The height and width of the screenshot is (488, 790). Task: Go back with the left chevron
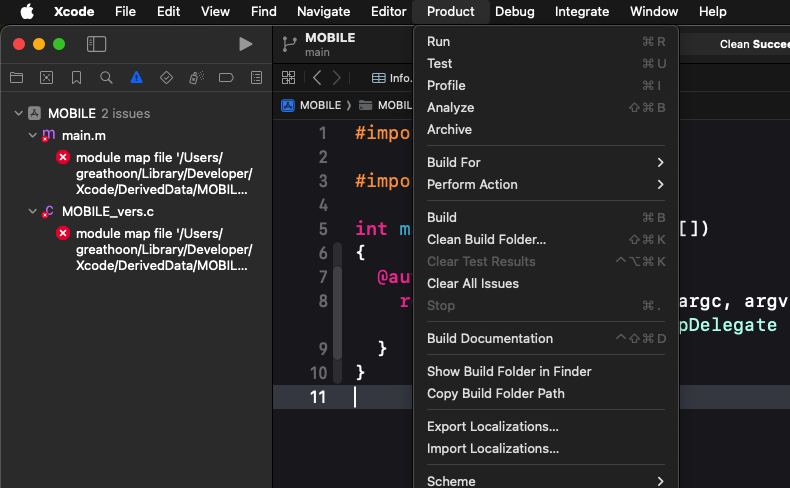click(317, 78)
